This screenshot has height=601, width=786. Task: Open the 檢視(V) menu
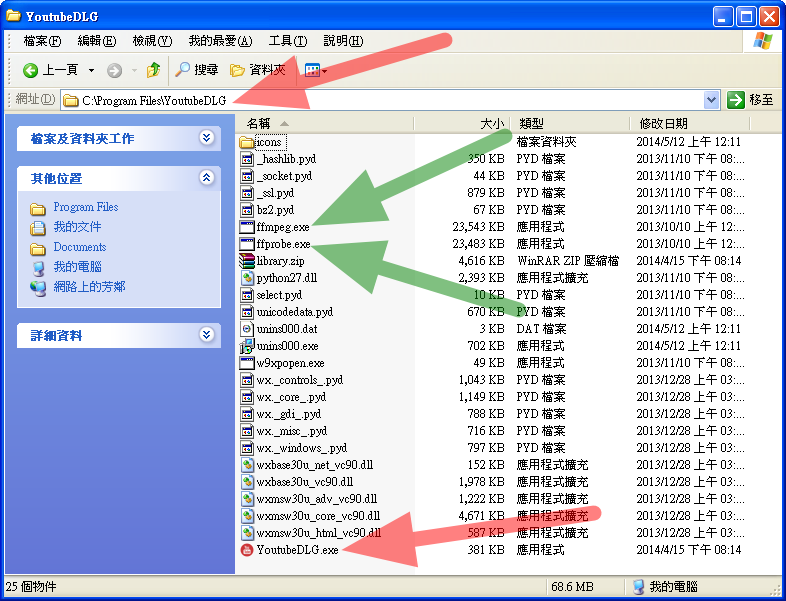[152, 41]
